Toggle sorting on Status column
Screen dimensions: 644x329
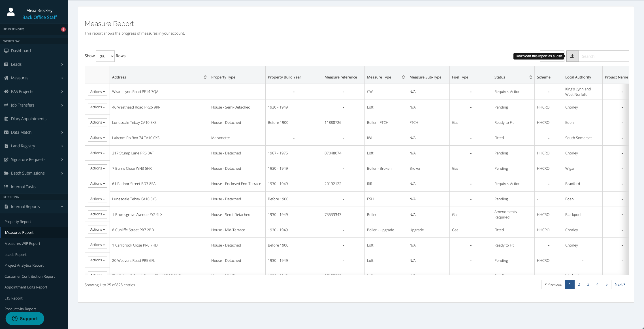click(x=531, y=77)
